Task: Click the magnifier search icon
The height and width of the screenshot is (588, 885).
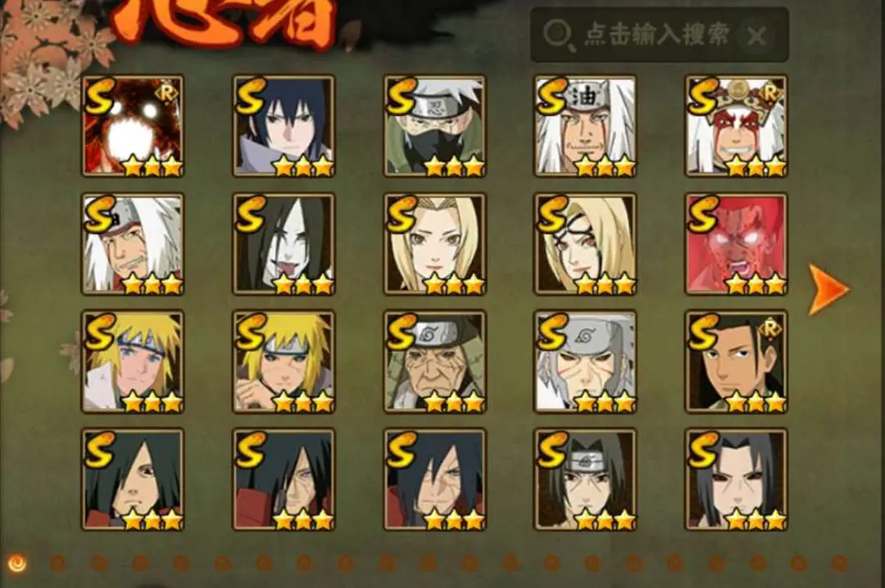Action: 558,35
